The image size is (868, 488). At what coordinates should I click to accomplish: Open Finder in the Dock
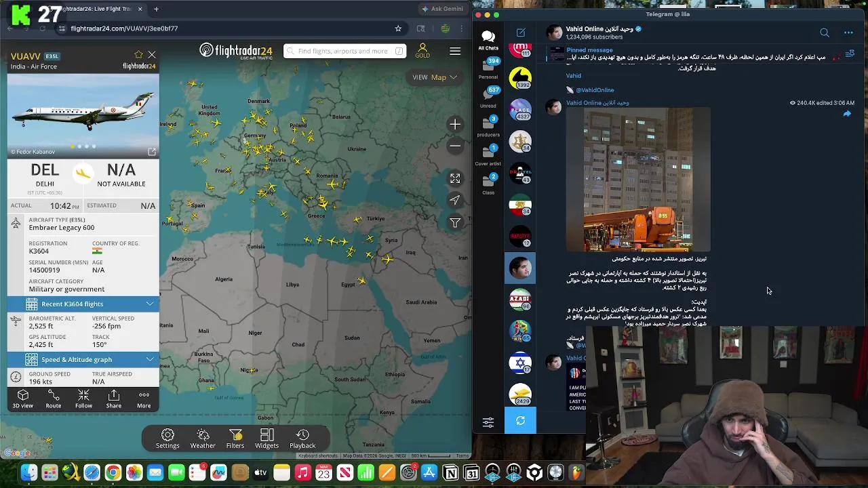click(x=28, y=472)
